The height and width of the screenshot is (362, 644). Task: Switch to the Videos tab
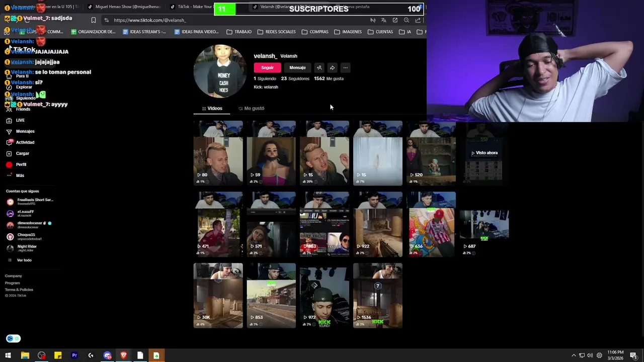212,108
